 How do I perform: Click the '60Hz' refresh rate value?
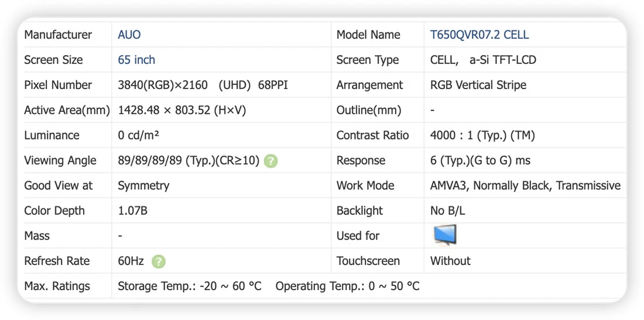(131, 261)
